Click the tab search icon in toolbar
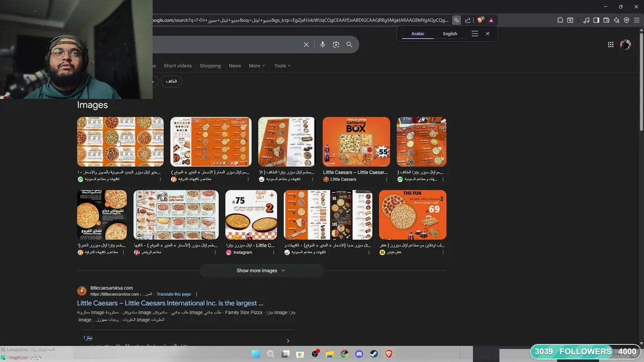The width and height of the screenshot is (644, 362). click(570, 20)
